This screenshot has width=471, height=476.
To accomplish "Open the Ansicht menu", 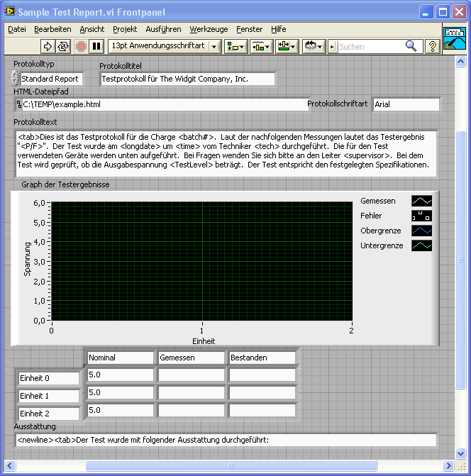I will [x=92, y=29].
